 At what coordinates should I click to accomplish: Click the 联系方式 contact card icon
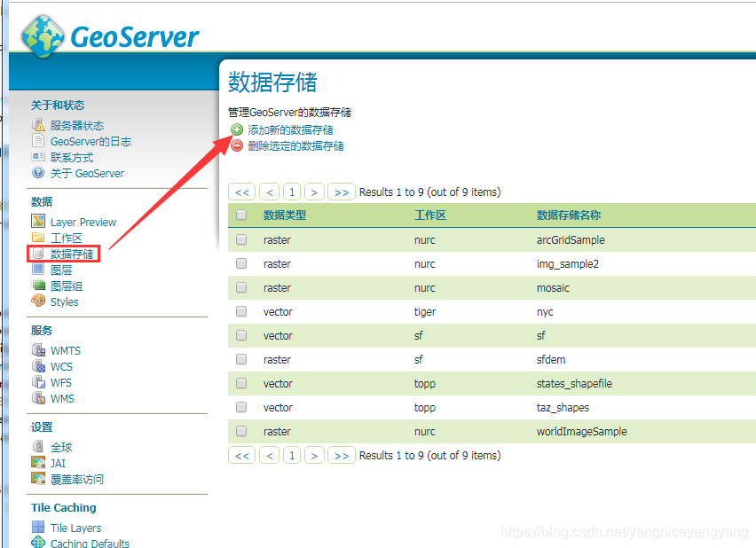[38, 157]
